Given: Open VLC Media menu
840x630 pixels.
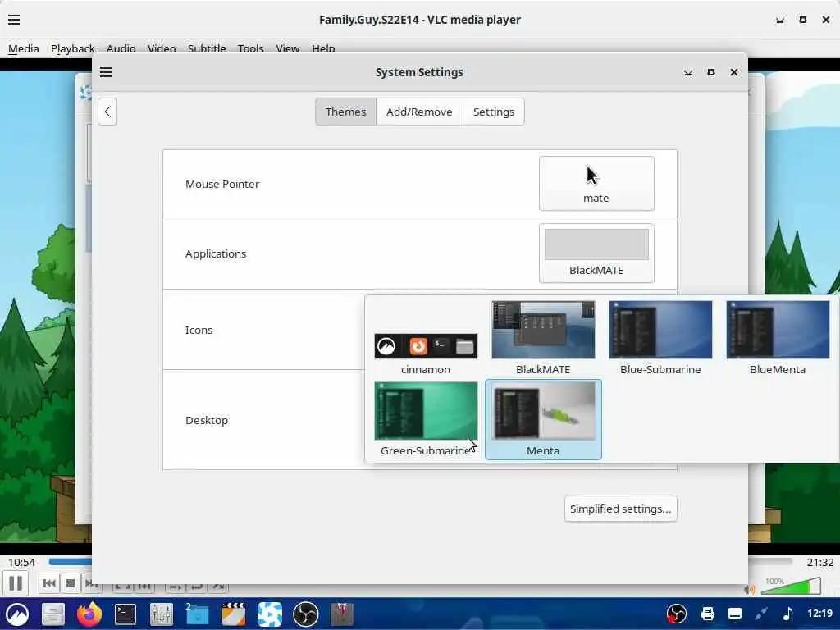Looking at the screenshot, I should click(x=24, y=48).
